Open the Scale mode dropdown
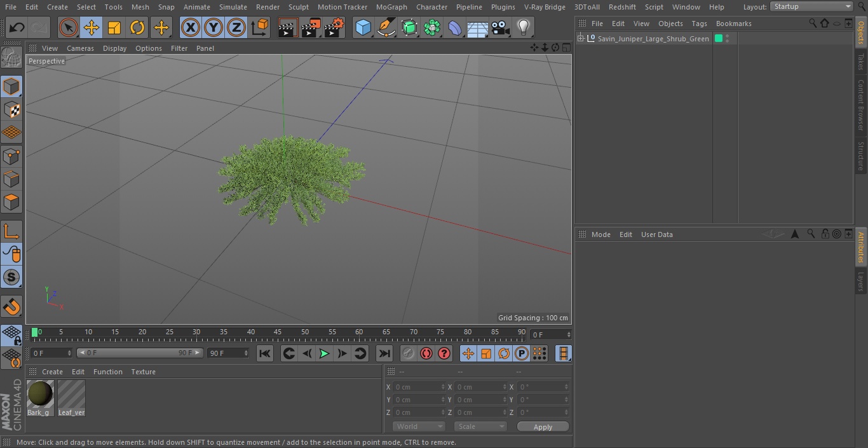Viewport: 868px width, 448px height. 480,426
